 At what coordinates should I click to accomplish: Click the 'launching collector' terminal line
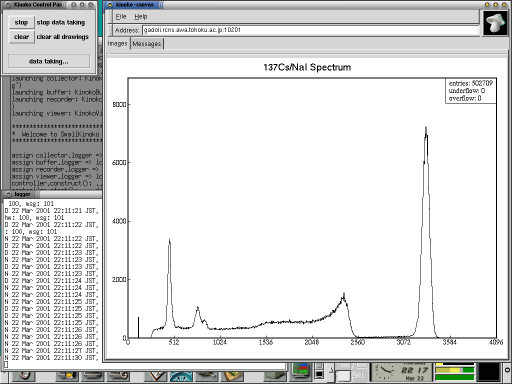pyautogui.click(x=57, y=79)
